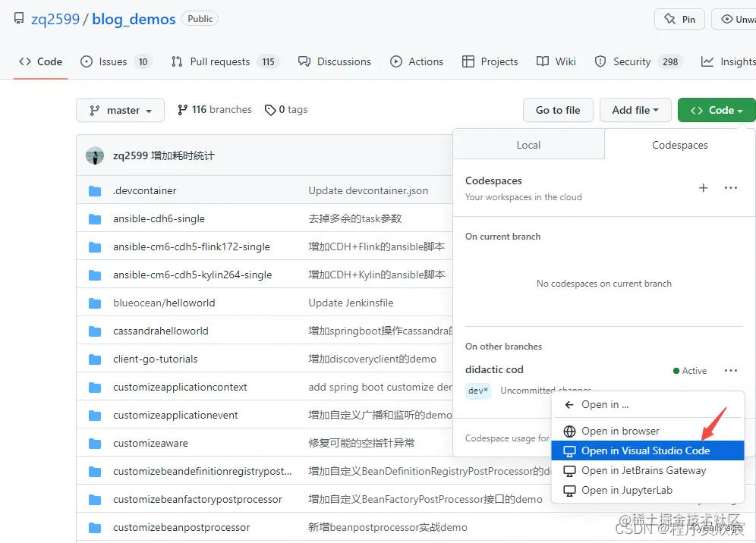Open the client-go-tutorials folder
Viewport: 756px width, 543px height.
(x=156, y=359)
